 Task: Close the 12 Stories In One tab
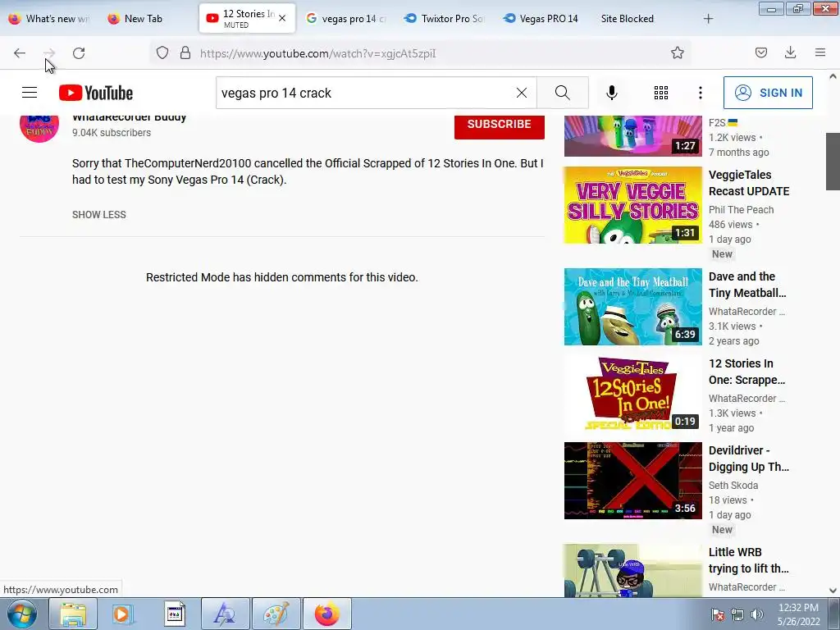click(x=282, y=18)
